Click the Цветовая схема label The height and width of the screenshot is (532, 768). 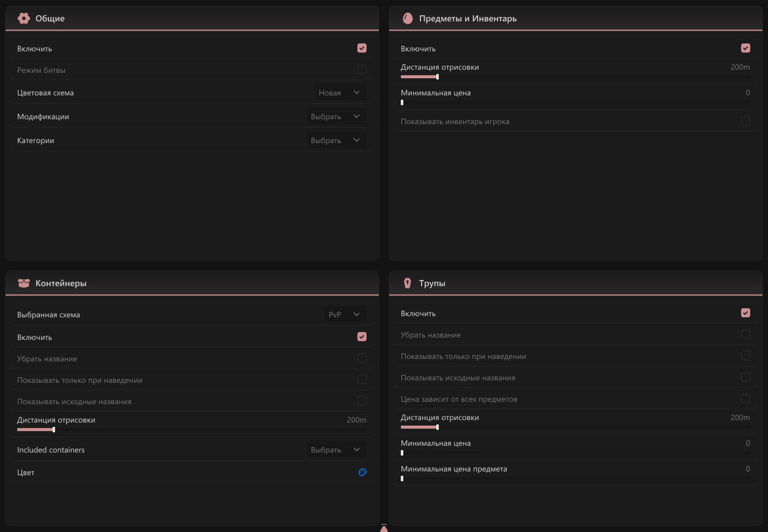coord(45,93)
